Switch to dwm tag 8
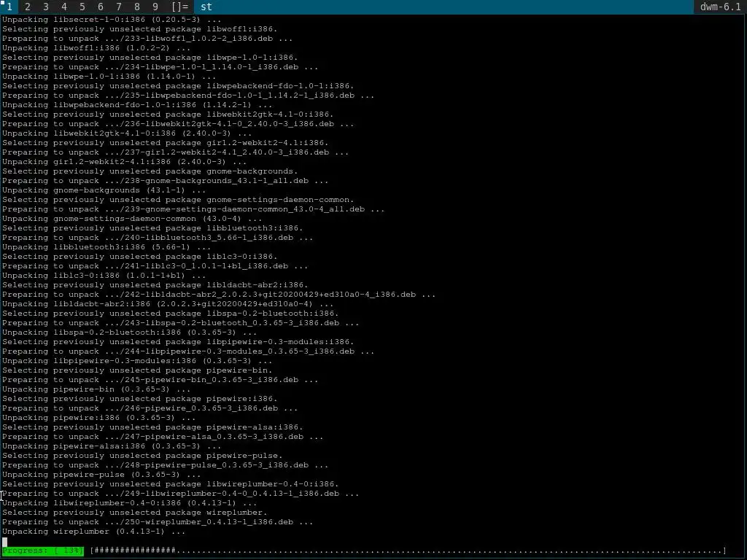747x560 pixels. pyautogui.click(x=137, y=7)
